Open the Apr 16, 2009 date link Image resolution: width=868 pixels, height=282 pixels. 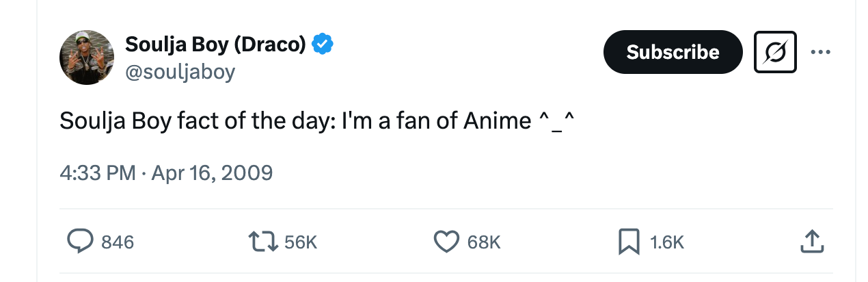[x=212, y=172]
